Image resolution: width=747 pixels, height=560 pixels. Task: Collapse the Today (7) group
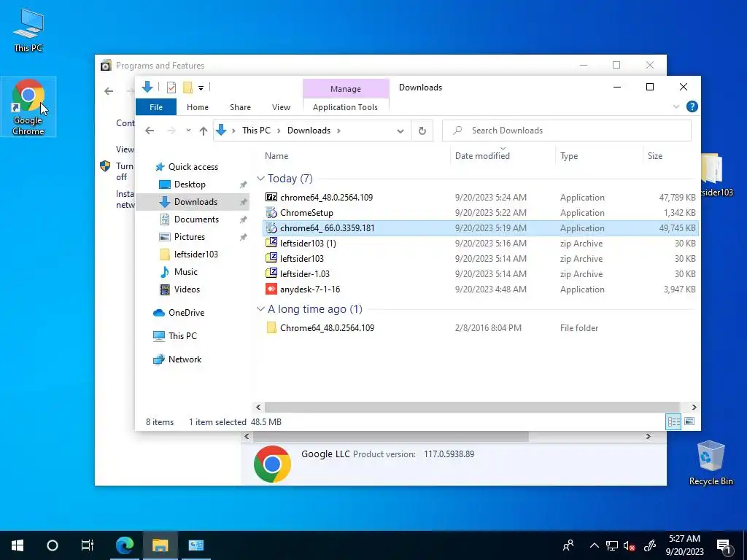260,179
